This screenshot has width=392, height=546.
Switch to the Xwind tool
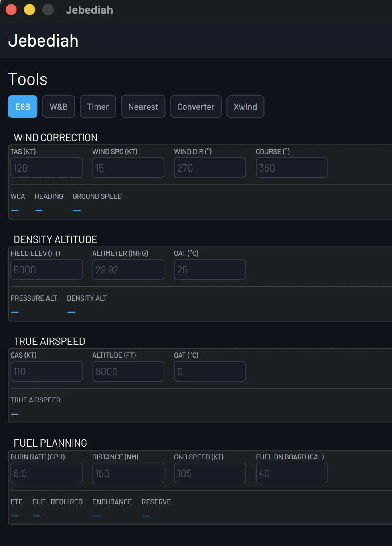[x=245, y=107]
